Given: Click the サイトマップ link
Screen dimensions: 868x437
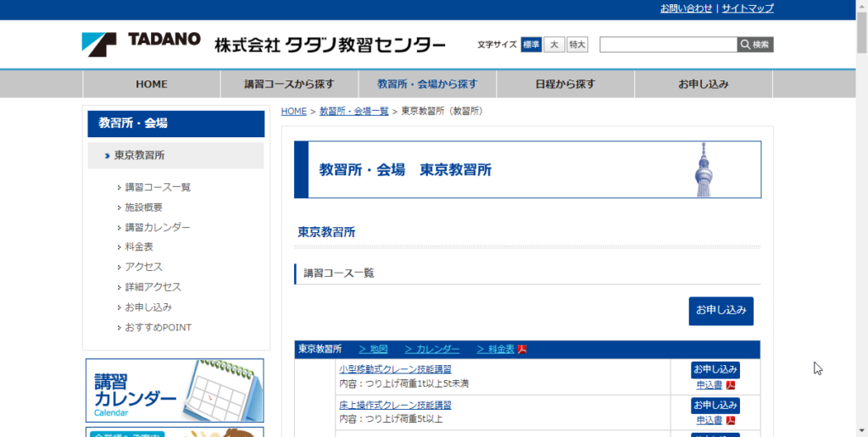Looking at the screenshot, I should pos(748,8).
